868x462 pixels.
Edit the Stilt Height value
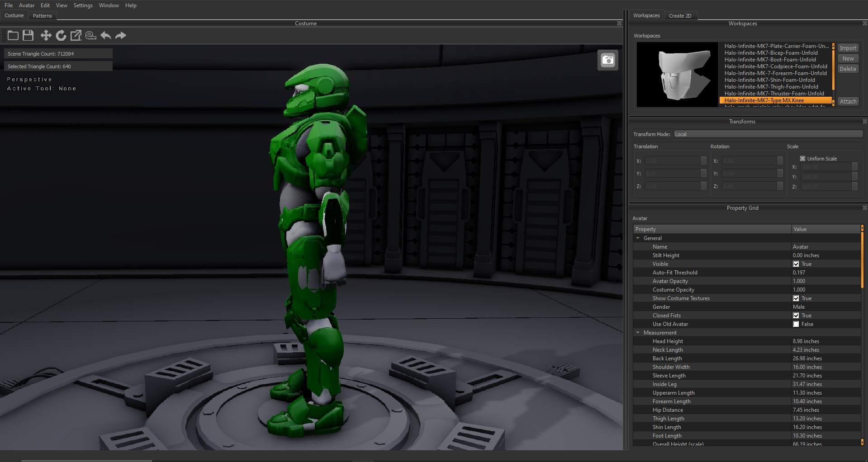[826, 255]
